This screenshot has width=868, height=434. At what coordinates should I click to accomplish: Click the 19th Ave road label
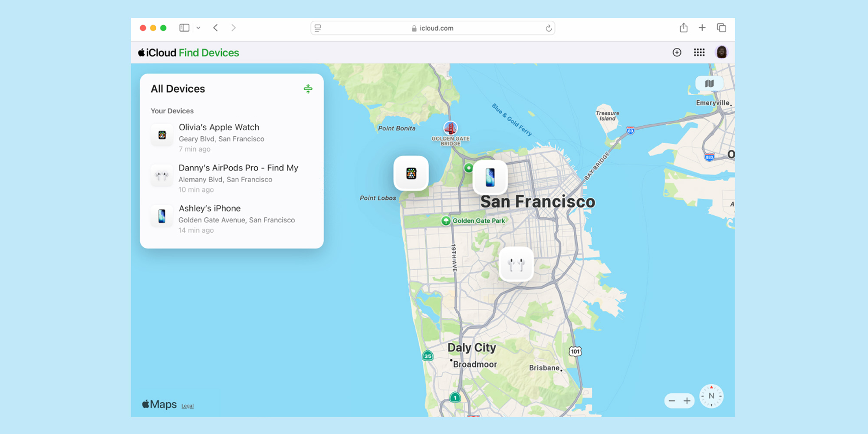click(x=454, y=258)
